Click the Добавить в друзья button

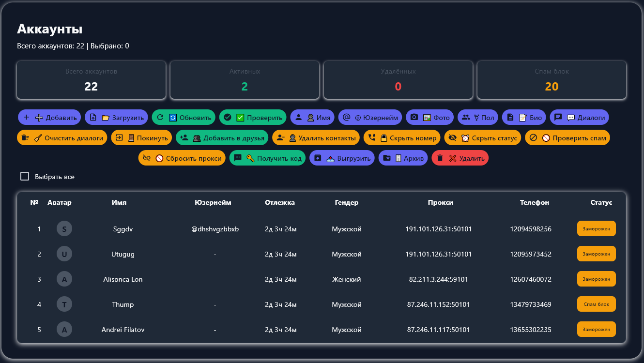[222, 138]
